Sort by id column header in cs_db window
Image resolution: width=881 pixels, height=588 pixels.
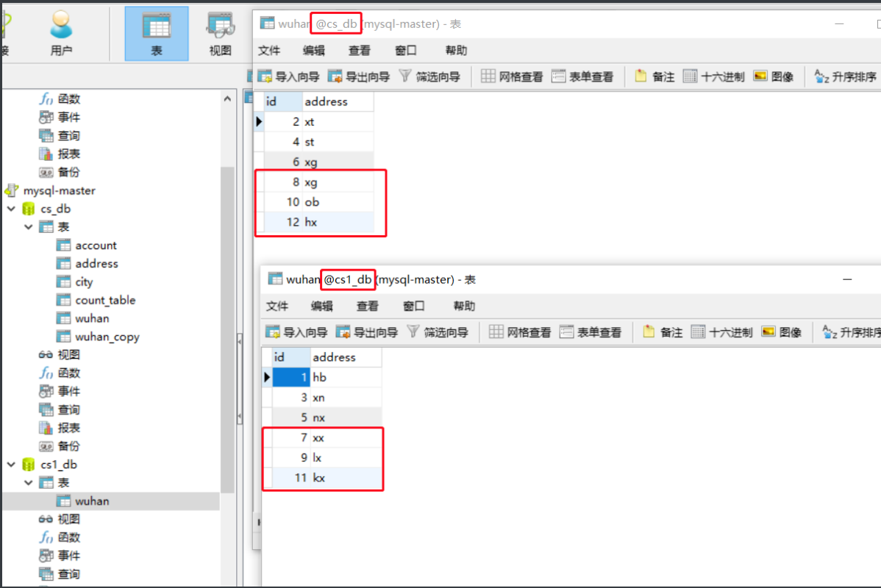click(x=282, y=101)
